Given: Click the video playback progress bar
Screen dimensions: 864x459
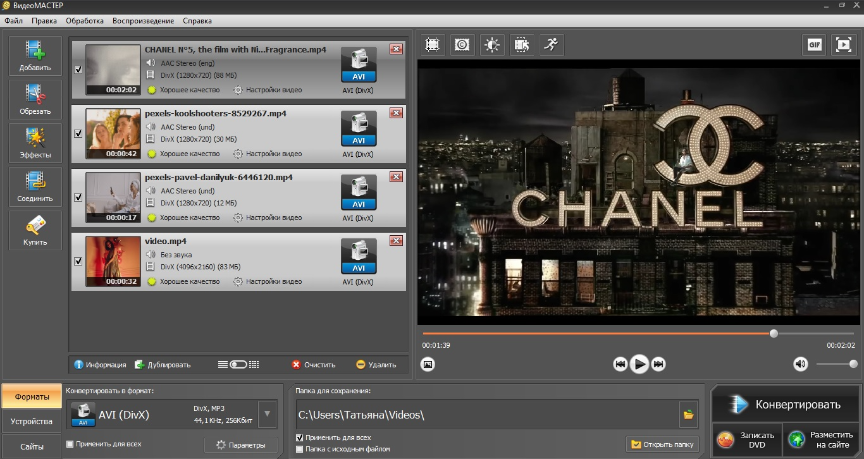Looking at the screenshot, I should tap(639, 333).
